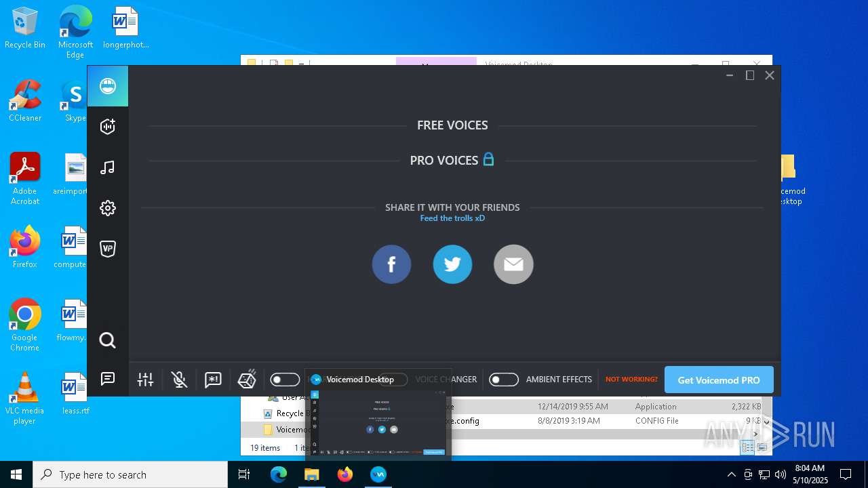Open the Voicemod PRO badge icon
The image size is (868, 488).
pos(108,249)
